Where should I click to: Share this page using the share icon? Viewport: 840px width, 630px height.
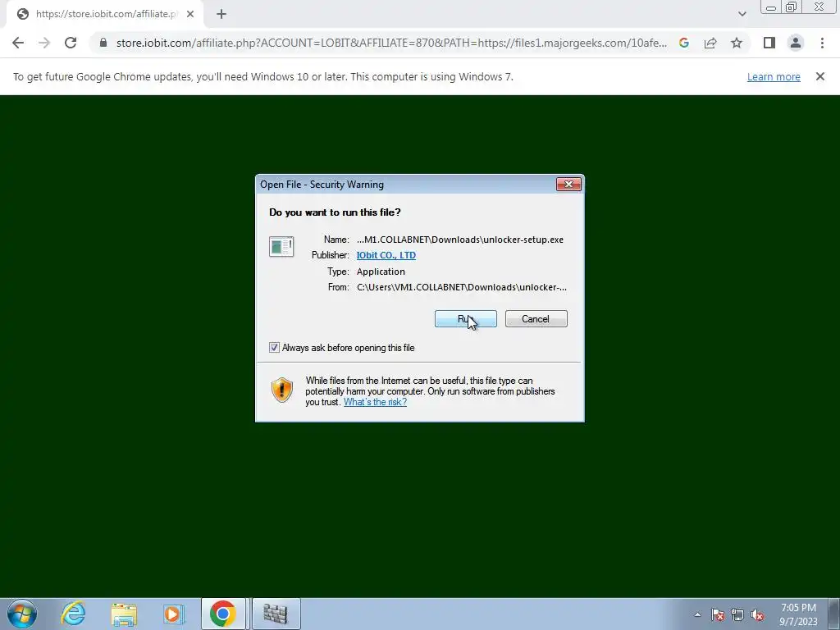pos(710,43)
